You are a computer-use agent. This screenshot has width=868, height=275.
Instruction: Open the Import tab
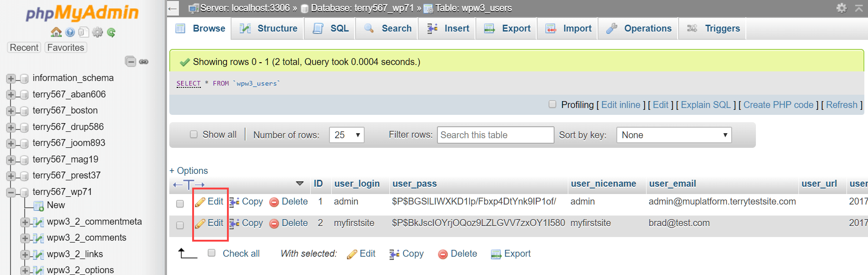point(568,28)
